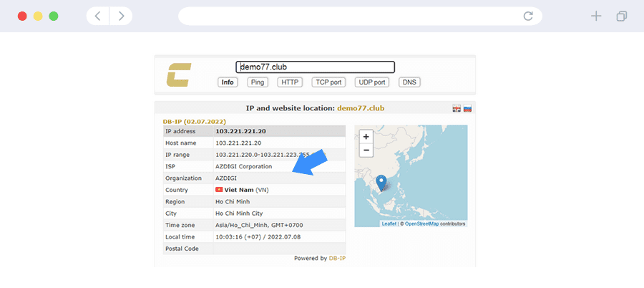Click the ISP row label
This screenshot has width=644, height=288.
pos(169,167)
